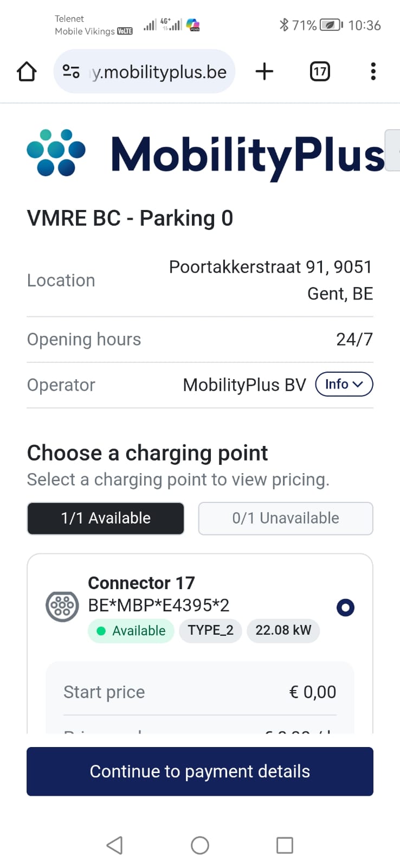Viewport: 400px width, 868px height.
Task: Open the tab switcher showing 17 tabs
Action: point(320,71)
